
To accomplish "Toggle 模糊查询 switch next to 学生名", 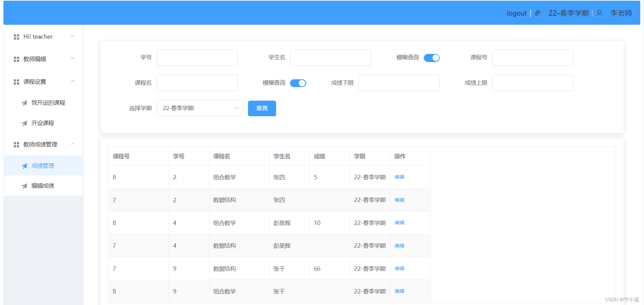I will click(x=432, y=58).
